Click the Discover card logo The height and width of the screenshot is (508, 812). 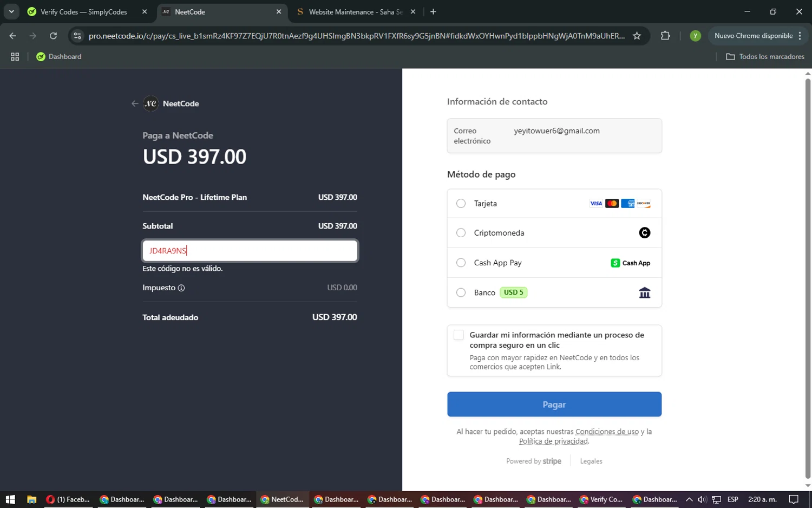coord(644,204)
